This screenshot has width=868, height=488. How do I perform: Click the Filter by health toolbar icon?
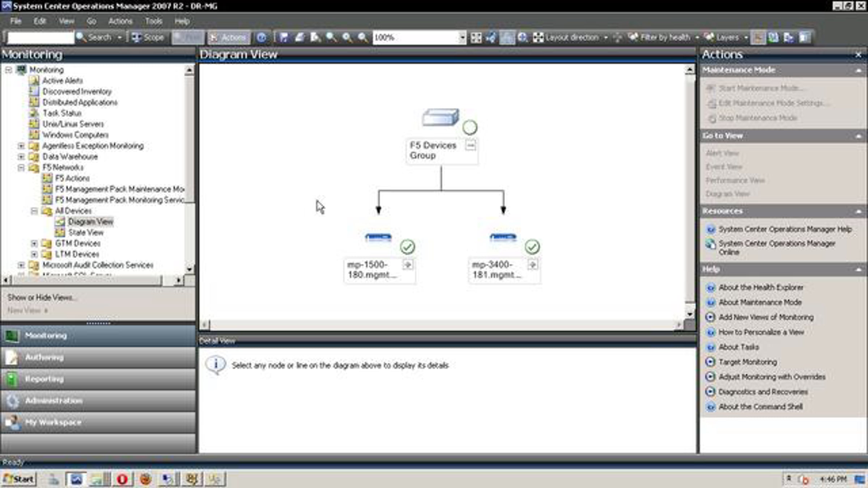click(633, 37)
